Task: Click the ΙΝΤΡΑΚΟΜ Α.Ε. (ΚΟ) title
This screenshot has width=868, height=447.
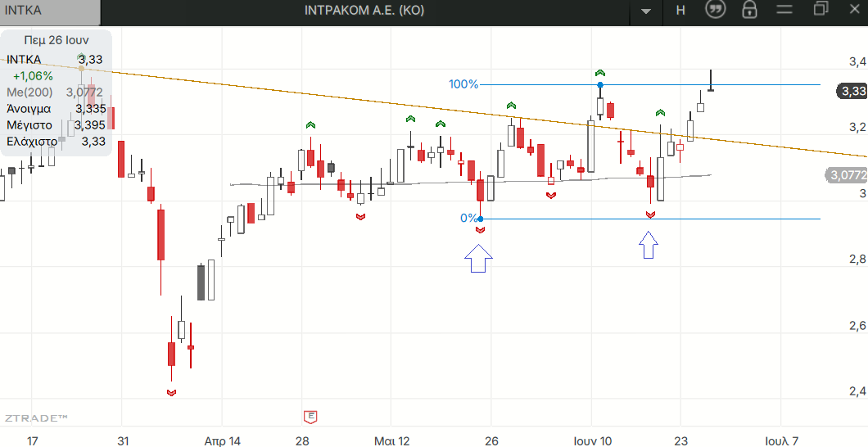Action: (x=364, y=10)
